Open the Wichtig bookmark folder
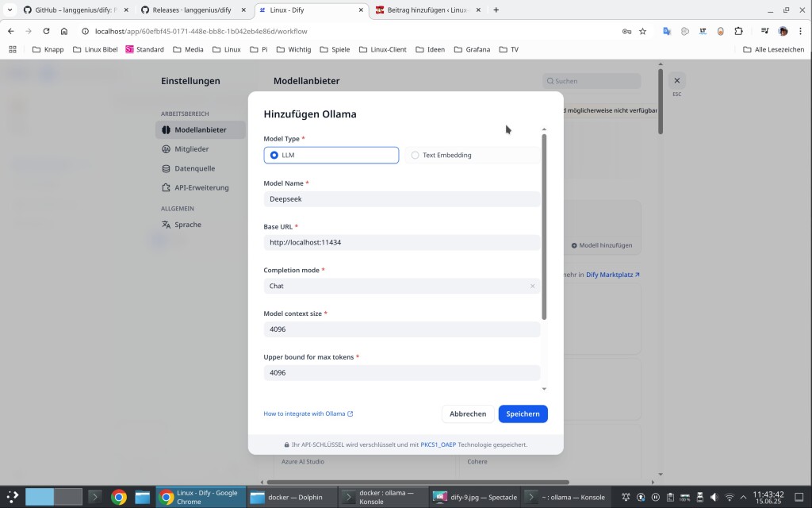Image resolution: width=812 pixels, height=508 pixels. click(293, 49)
